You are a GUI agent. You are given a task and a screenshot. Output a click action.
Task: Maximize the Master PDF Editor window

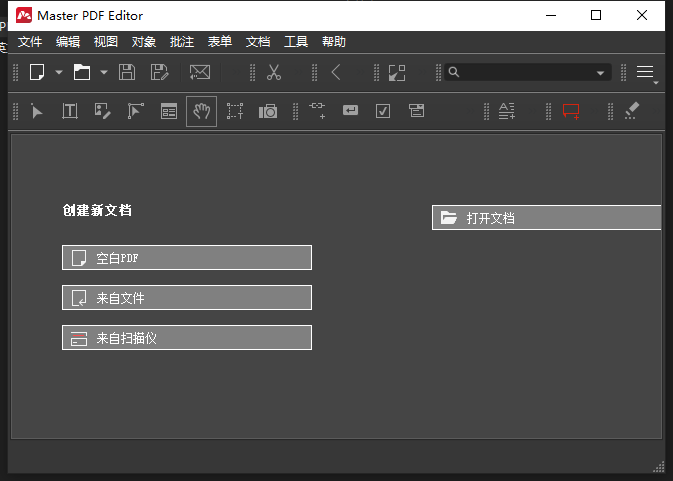(596, 15)
